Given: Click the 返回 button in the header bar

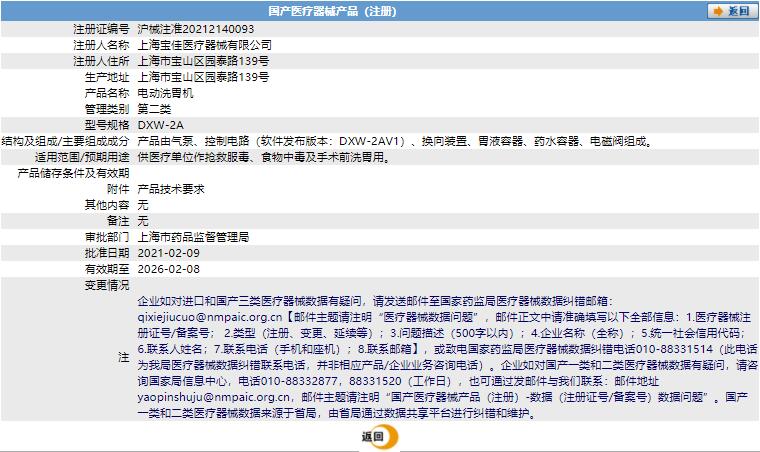Looking at the screenshot, I should click(732, 11).
